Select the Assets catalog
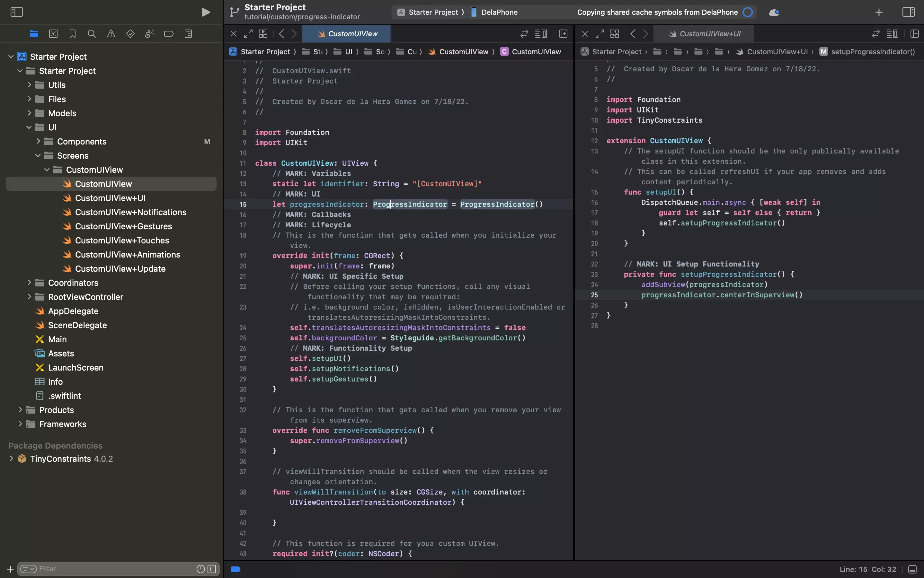Image resolution: width=924 pixels, height=578 pixels. pyautogui.click(x=61, y=354)
